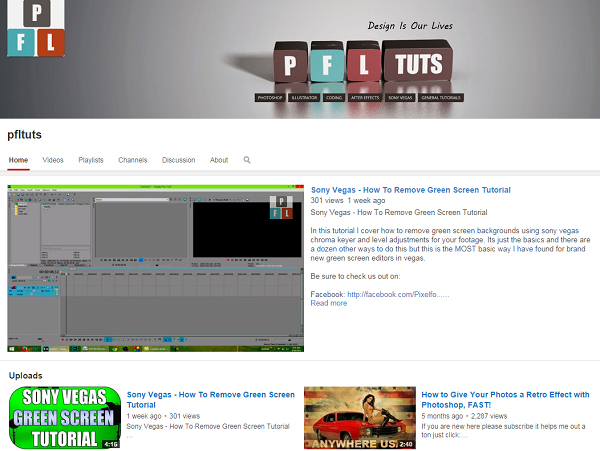Play the featured green screen video preview
Viewport: 600px width, 451px height.
(x=155, y=265)
